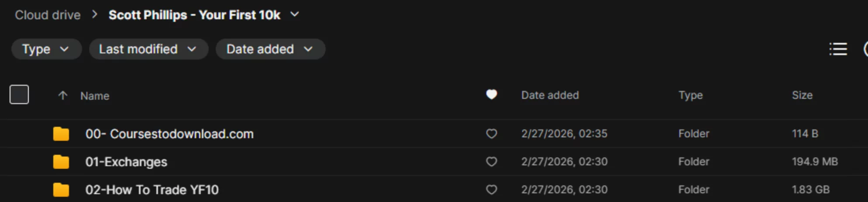Expand the Scott Phillips folder breadcrumb menu
868x202 pixels.
click(295, 14)
